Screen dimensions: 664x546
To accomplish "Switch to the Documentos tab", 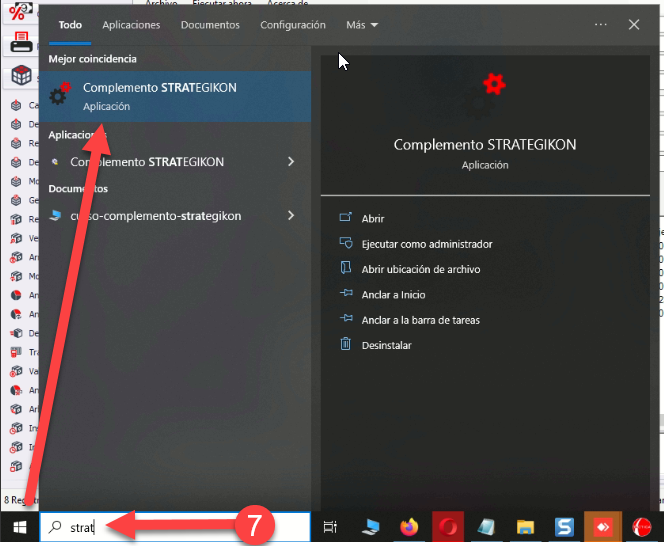I will pyautogui.click(x=210, y=25).
